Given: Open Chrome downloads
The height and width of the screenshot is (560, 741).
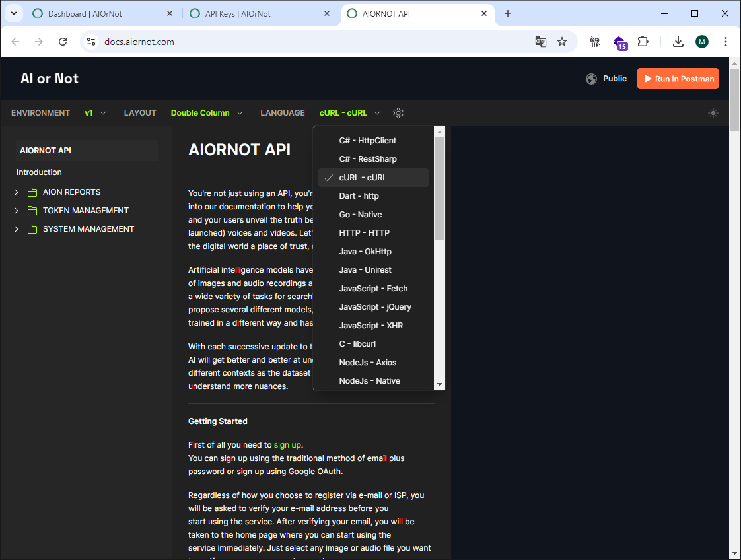Looking at the screenshot, I should point(678,42).
